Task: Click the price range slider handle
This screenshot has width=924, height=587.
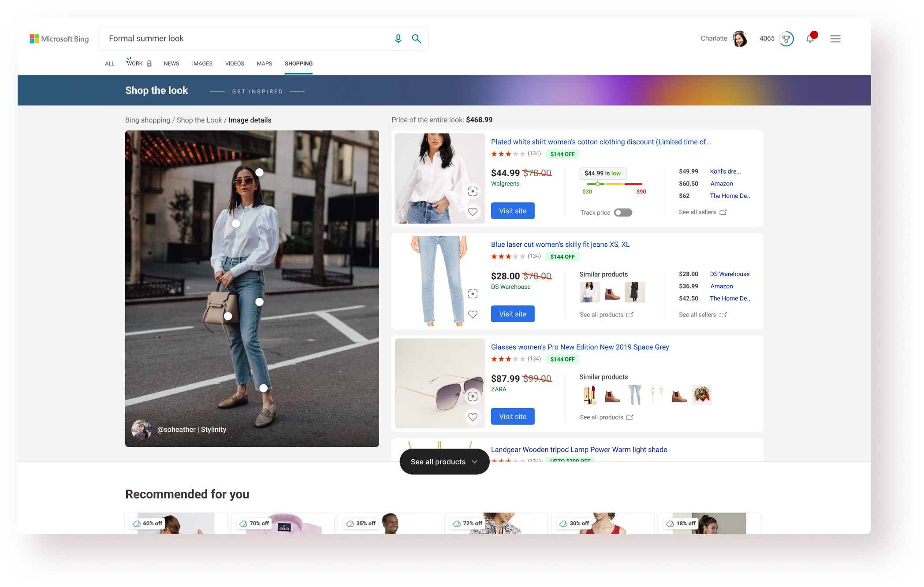Action: click(x=598, y=184)
